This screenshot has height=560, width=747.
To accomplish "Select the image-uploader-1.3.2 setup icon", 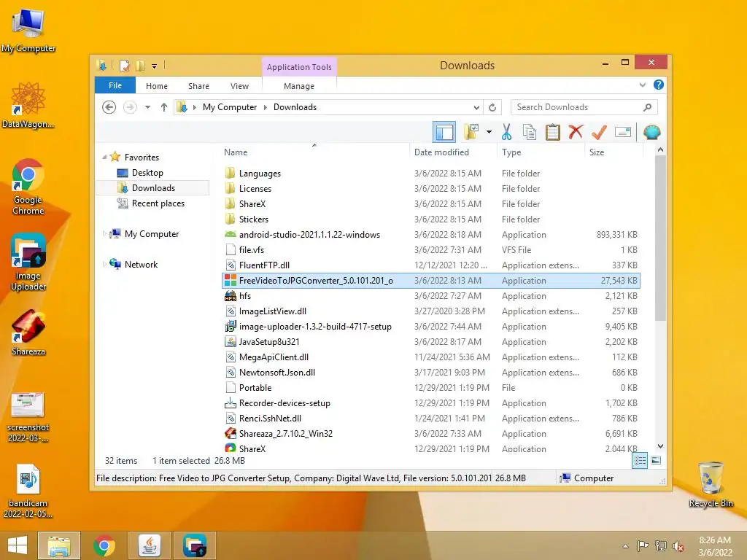I will pos(230,326).
